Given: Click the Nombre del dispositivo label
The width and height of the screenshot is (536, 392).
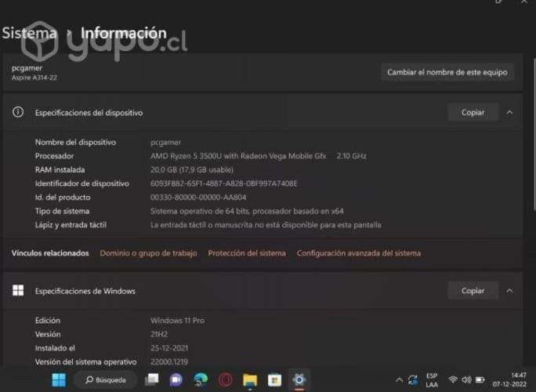Looking at the screenshot, I should pos(75,143).
